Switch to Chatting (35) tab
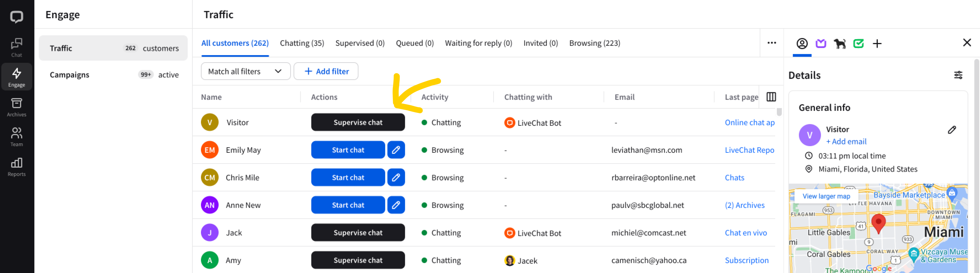Image resolution: width=980 pixels, height=273 pixels. [x=302, y=43]
